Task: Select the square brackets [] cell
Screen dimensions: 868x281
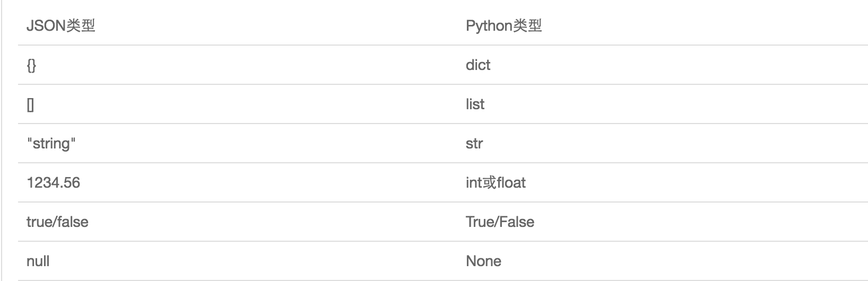Action: pyautogui.click(x=30, y=104)
